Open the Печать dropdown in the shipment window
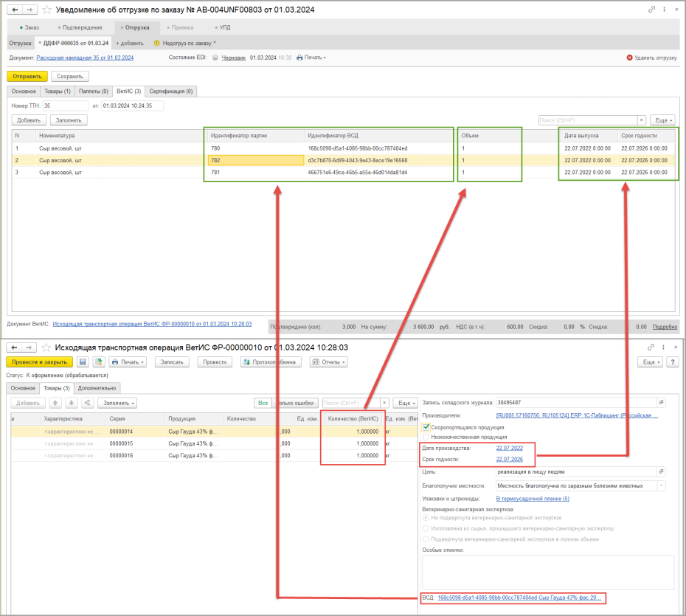This screenshot has height=616, width=686. [x=311, y=58]
